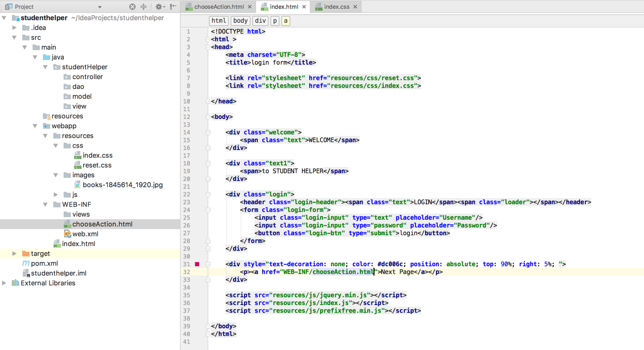The width and height of the screenshot is (644, 350).
Task: Select the web.xml file icon
Action: click(67, 234)
